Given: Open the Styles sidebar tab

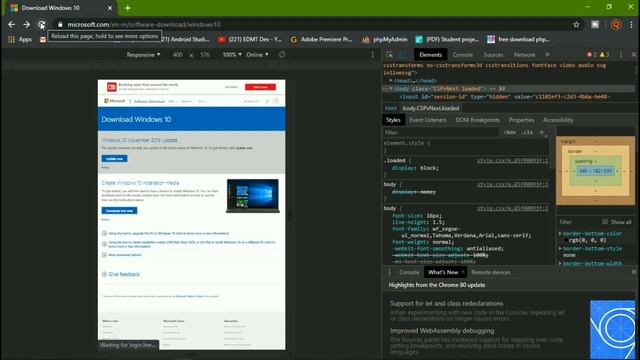Looking at the screenshot, I should click(393, 120).
